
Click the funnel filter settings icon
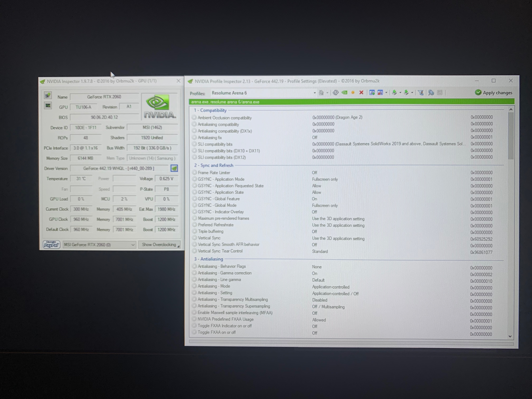coord(421,93)
